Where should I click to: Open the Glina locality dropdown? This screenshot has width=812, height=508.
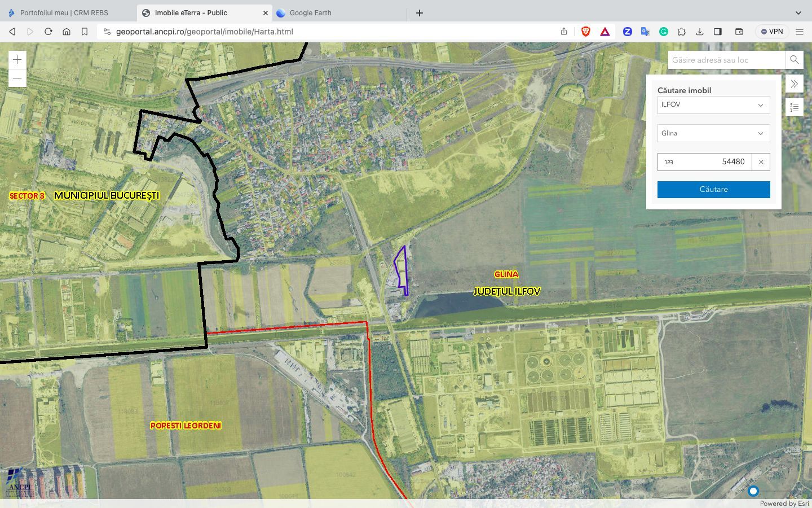coord(713,134)
